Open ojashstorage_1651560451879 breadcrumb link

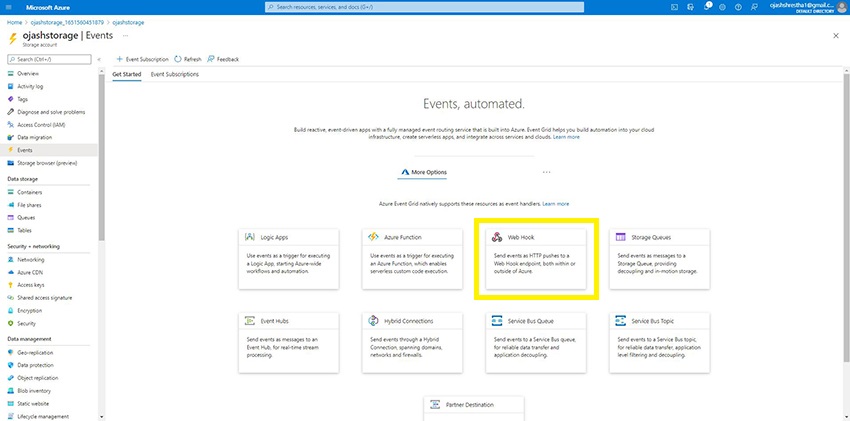tap(67, 22)
